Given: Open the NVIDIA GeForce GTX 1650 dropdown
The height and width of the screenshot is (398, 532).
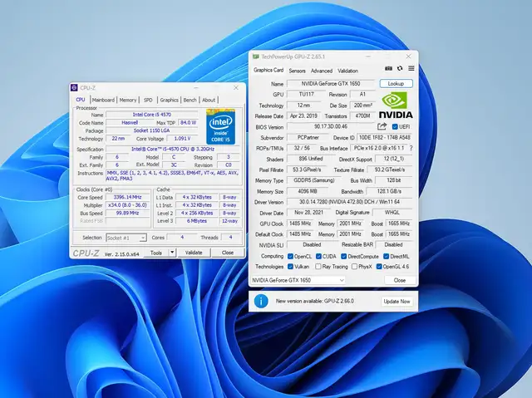Looking at the screenshot, I should pos(298,280).
